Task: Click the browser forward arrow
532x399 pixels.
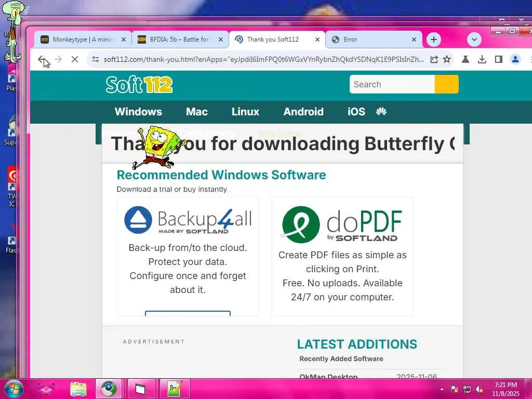Action: 58,59
